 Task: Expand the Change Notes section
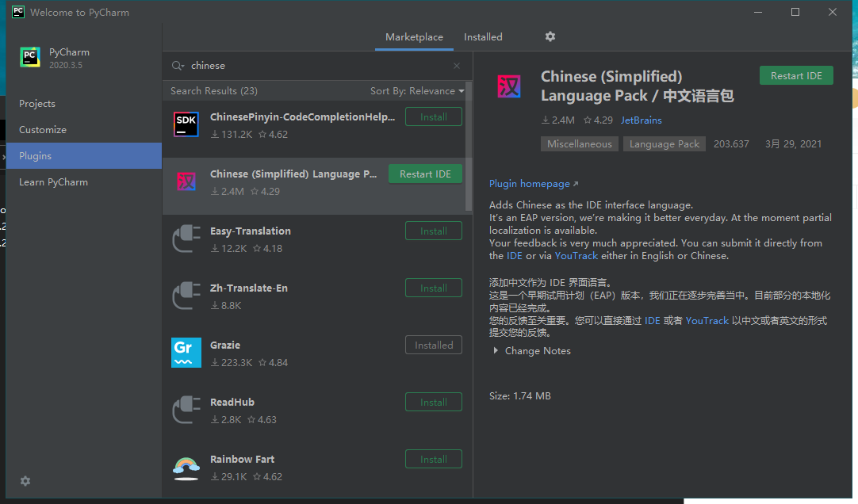(x=531, y=351)
